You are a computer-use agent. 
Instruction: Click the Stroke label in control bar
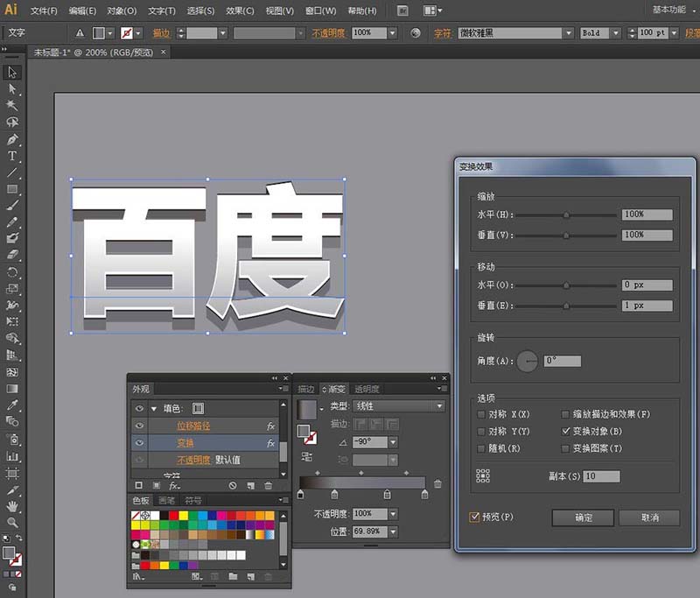pos(161,33)
